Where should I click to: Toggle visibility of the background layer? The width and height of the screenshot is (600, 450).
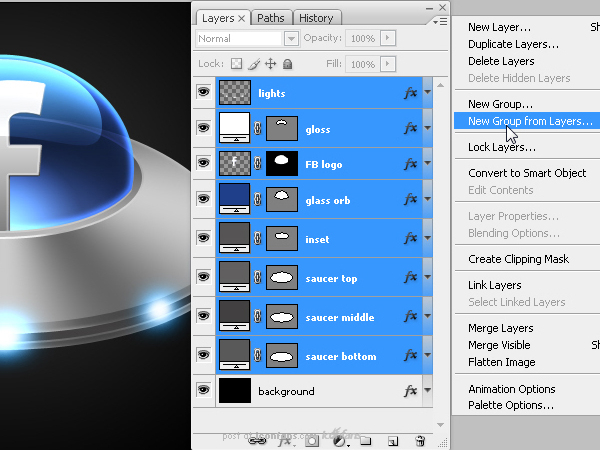tap(204, 390)
